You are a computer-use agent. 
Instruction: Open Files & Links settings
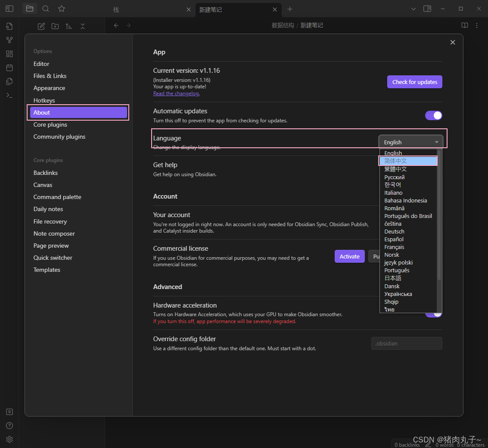point(78,76)
